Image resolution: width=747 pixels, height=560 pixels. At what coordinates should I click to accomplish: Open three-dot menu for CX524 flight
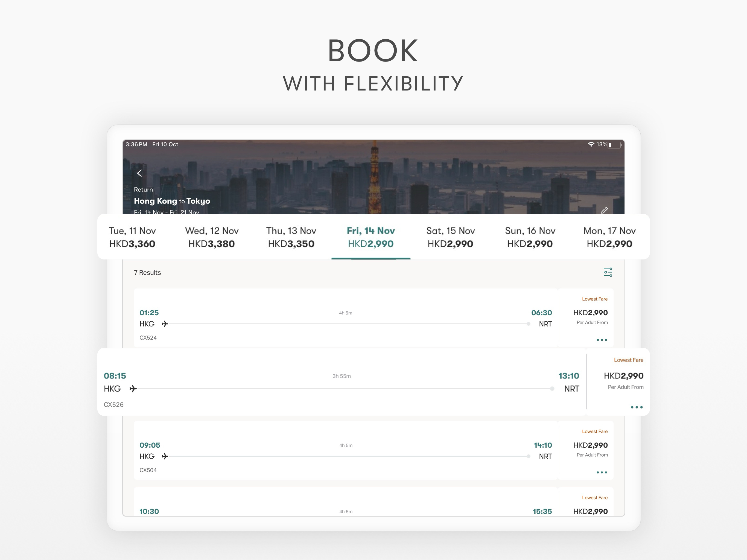602,340
